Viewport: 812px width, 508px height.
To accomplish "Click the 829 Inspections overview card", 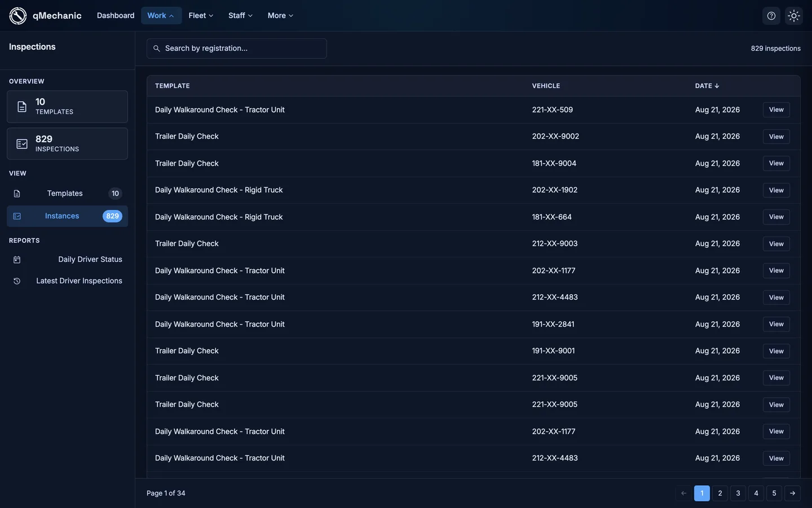I will (67, 144).
